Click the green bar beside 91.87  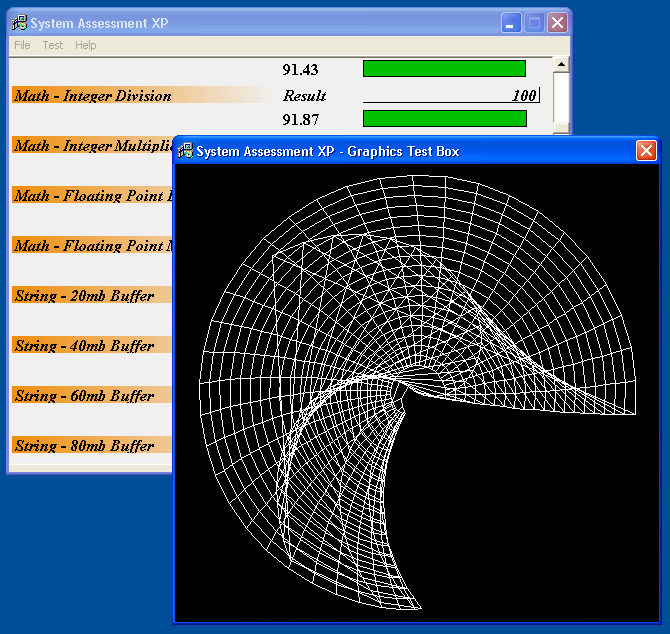(x=444, y=119)
